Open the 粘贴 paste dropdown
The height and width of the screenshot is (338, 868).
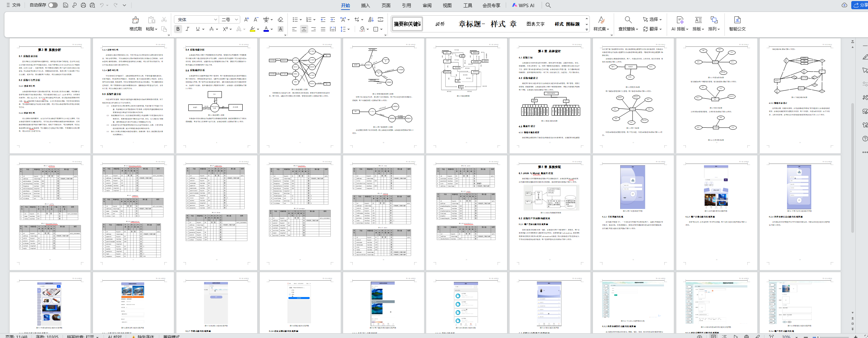pos(151,29)
